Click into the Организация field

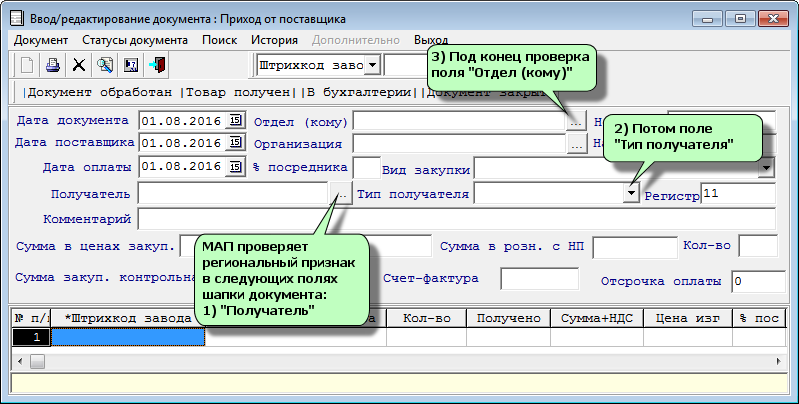(x=459, y=144)
